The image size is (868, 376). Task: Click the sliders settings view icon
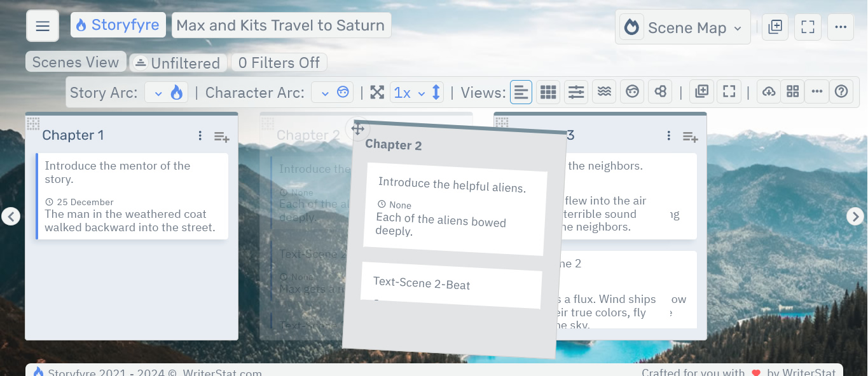[x=576, y=92]
